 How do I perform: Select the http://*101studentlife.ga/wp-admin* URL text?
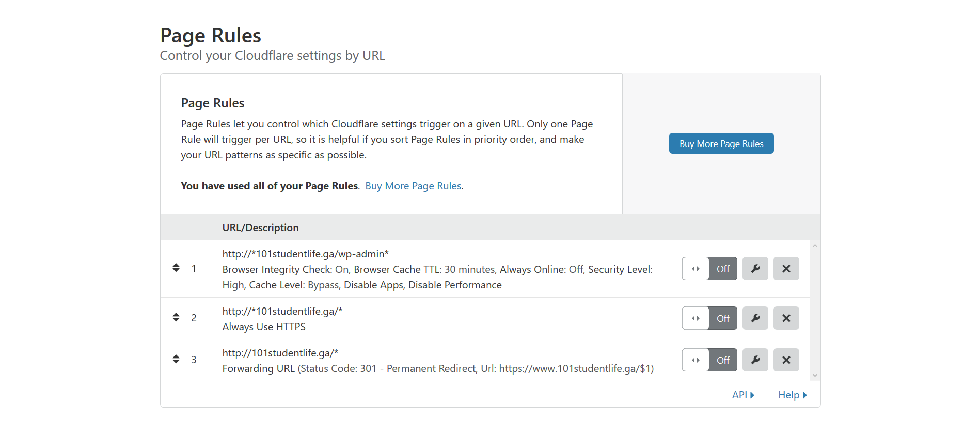tap(305, 254)
